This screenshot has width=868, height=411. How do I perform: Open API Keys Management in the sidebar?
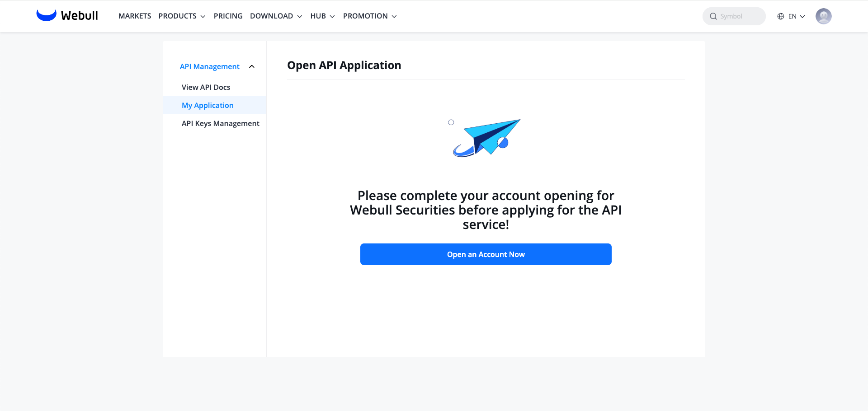pyautogui.click(x=220, y=123)
